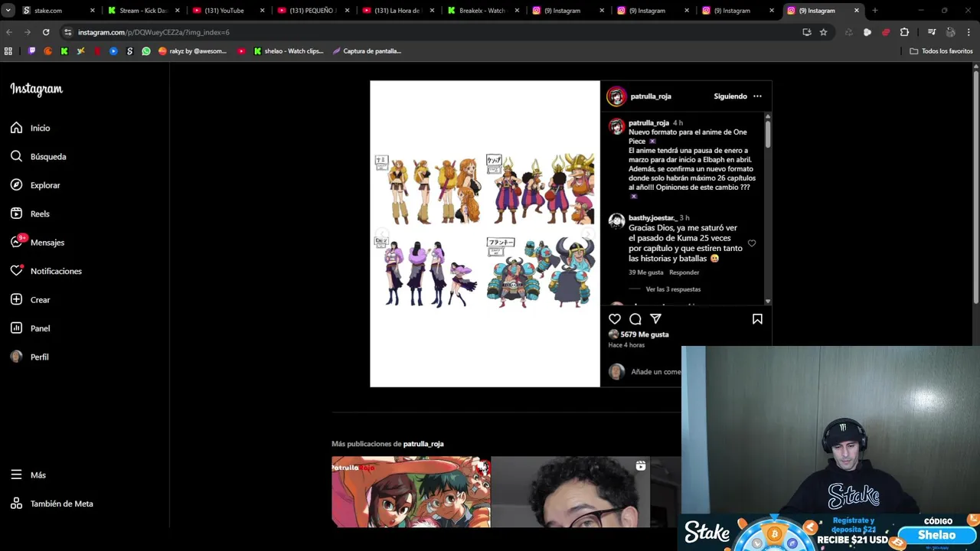Open shelao - Watch clips bookmark
The width and height of the screenshot is (980, 551).
coord(289,51)
